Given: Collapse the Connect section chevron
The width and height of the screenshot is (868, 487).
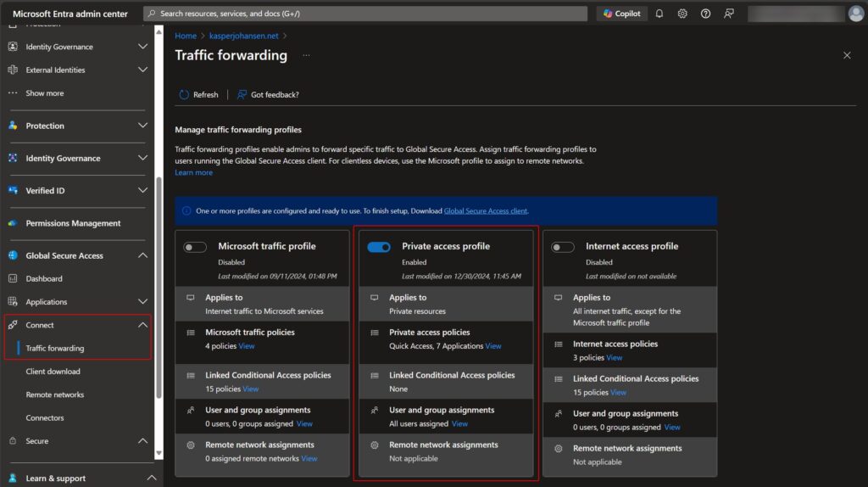Looking at the screenshot, I should pos(142,325).
